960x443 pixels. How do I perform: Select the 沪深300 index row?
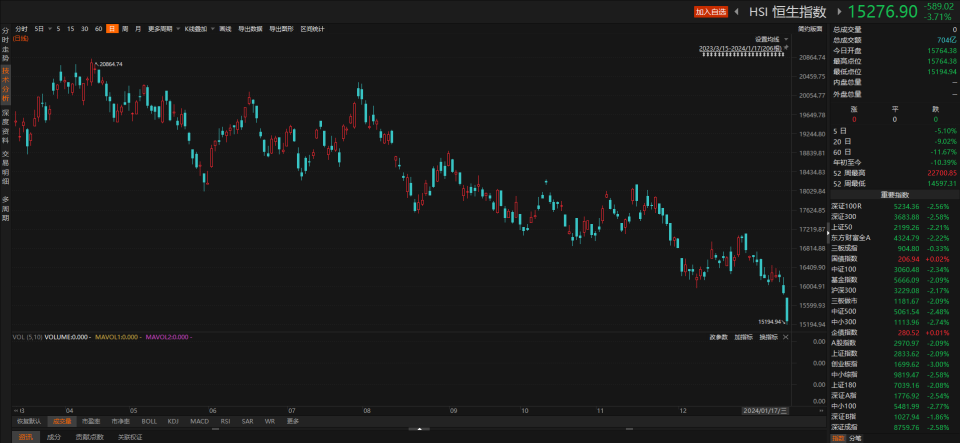pos(894,290)
